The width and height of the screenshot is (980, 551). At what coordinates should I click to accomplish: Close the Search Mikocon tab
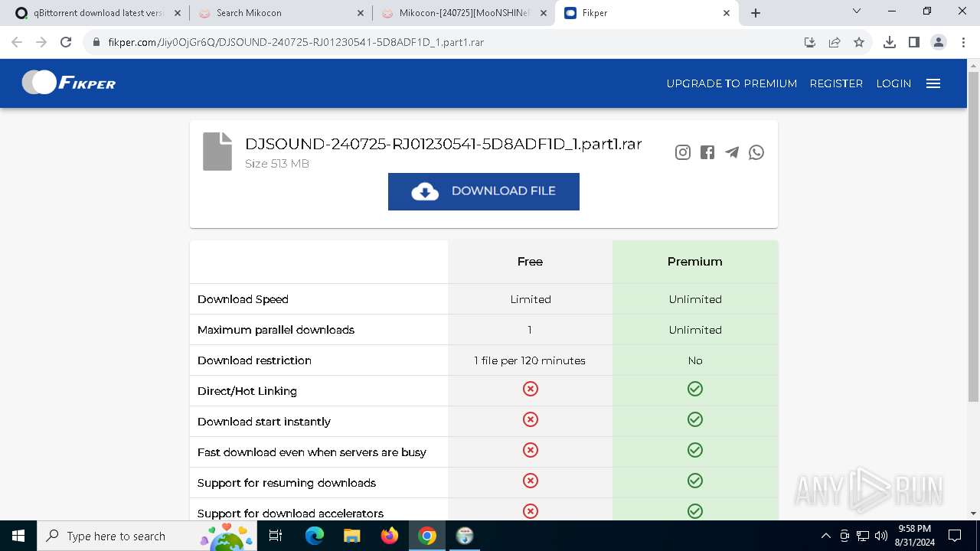click(x=361, y=13)
